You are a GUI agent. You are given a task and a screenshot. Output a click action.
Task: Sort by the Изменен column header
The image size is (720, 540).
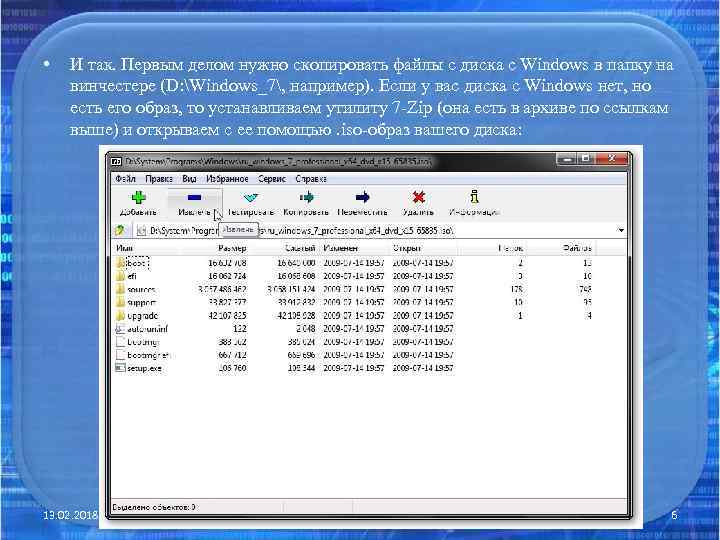pyautogui.click(x=340, y=248)
